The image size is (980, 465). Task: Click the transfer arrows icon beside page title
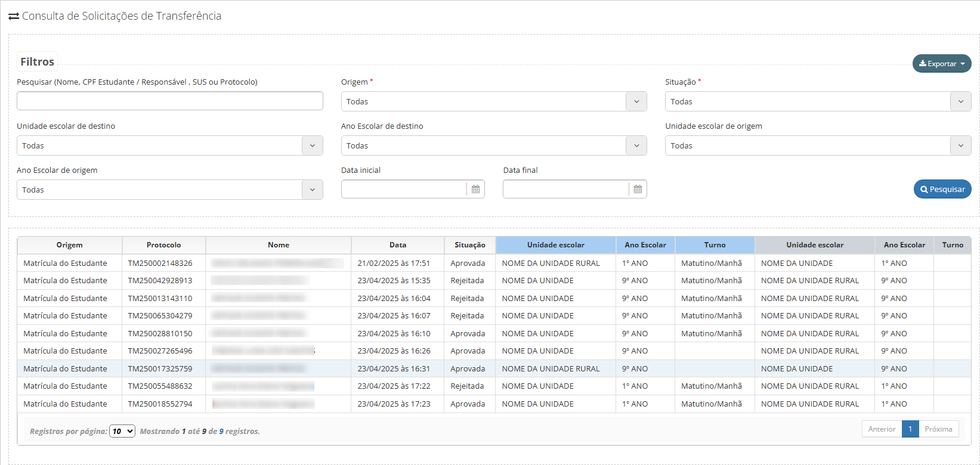coord(14,16)
